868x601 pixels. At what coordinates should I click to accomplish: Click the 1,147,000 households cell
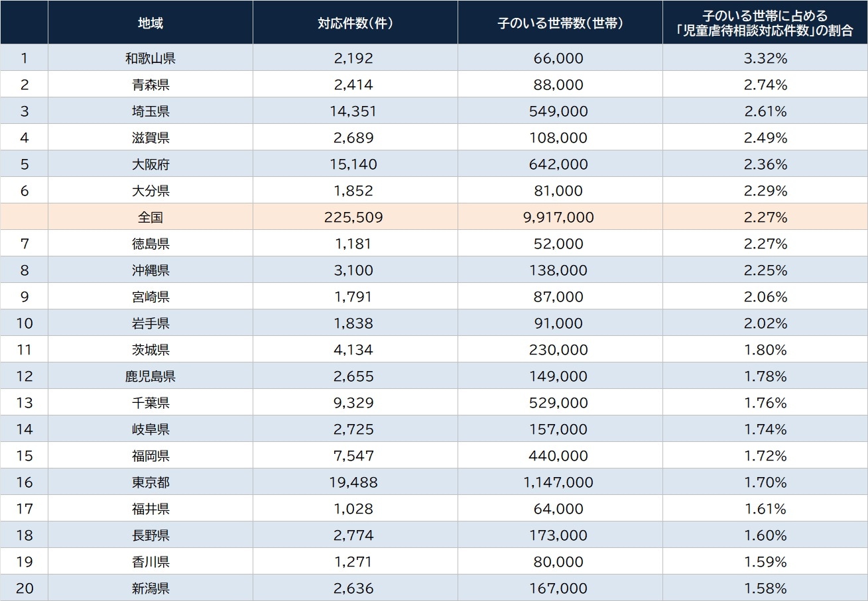tap(559, 482)
